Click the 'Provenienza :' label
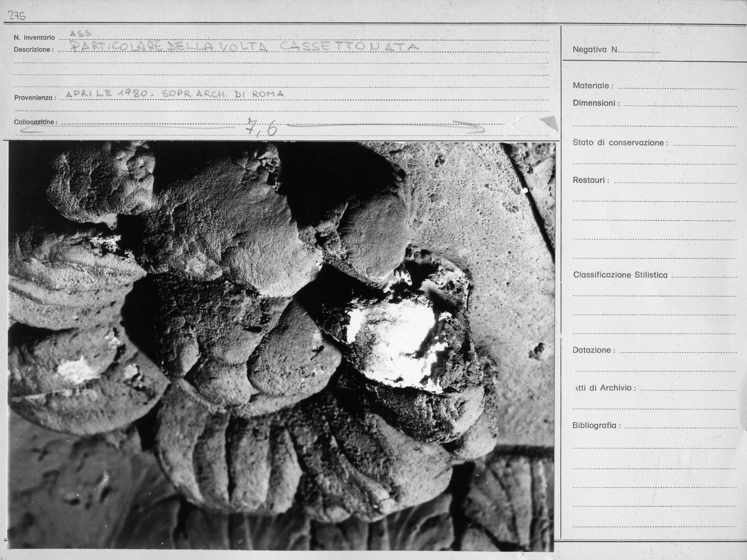Viewport: 747px width, 560px height. point(35,98)
